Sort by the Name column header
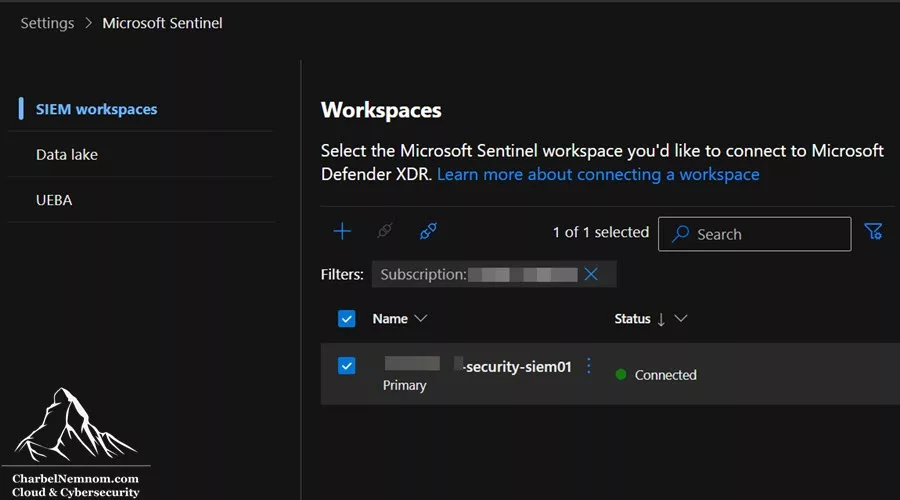 click(x=390, y=319)
